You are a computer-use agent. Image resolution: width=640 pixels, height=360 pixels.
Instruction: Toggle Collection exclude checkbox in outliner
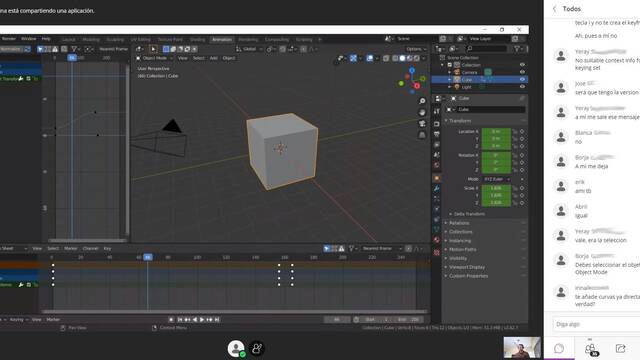click(450, 65)
